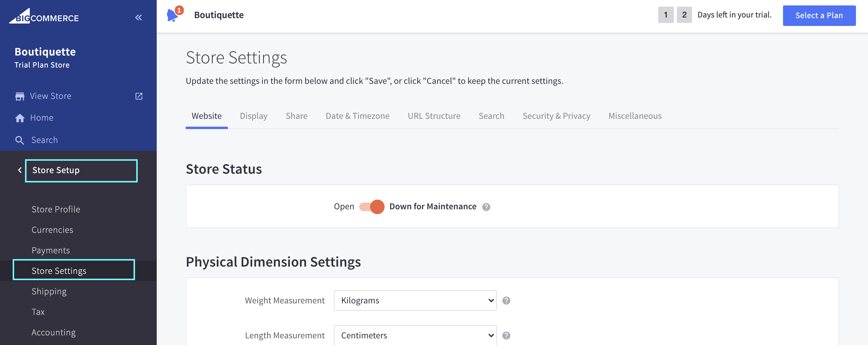Viewport: 868px width, 345px height.
Task: Click help icon beside Weight Measurement
Action: coord(506,300)
